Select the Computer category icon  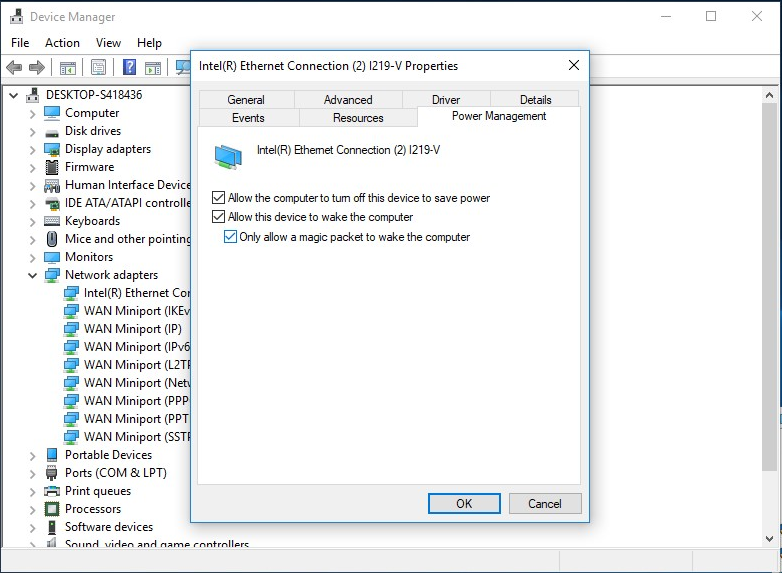point(52,113)
